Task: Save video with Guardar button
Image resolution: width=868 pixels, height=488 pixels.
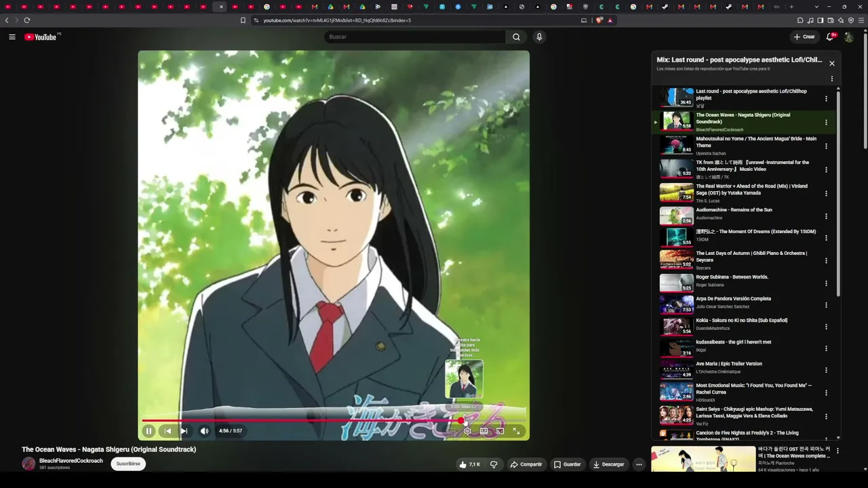Action: 567,464
